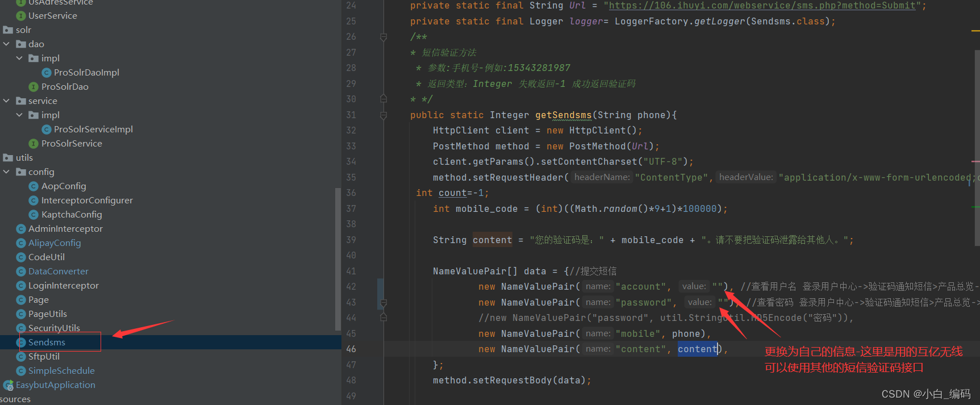Open EasybutApplication main class
Viewport: 980px width, 405px height.
point(56,385)
